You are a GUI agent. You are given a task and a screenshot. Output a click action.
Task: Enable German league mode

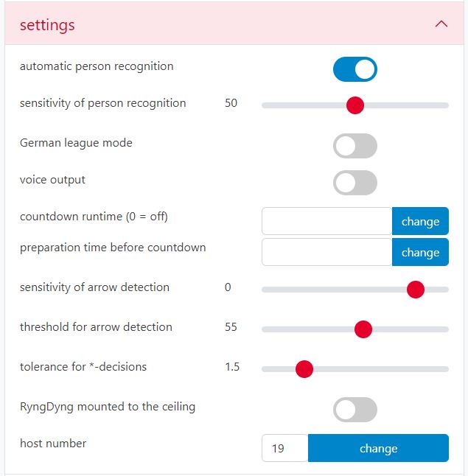355,146
